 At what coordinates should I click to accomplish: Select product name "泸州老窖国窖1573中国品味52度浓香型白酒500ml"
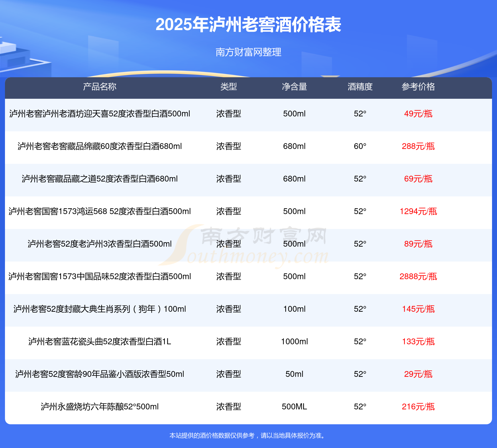pyautogui.click(x=100, y=276)
